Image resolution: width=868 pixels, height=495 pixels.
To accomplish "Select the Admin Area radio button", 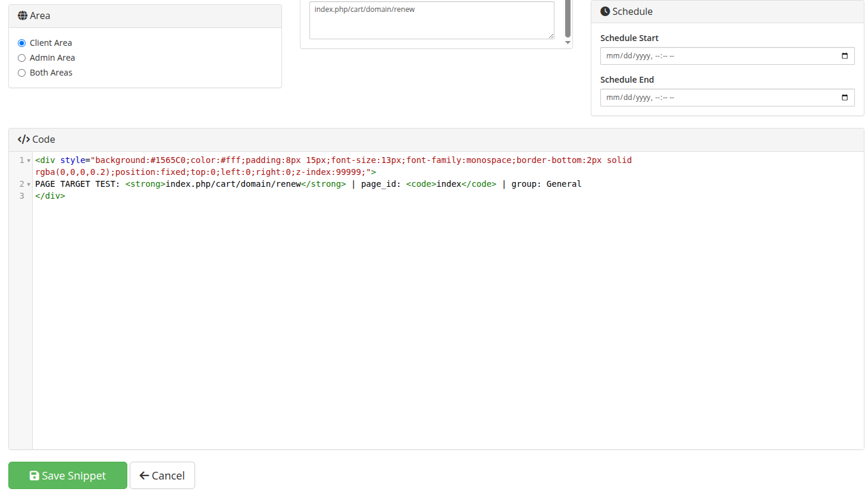I will click(x=21, y=57).
